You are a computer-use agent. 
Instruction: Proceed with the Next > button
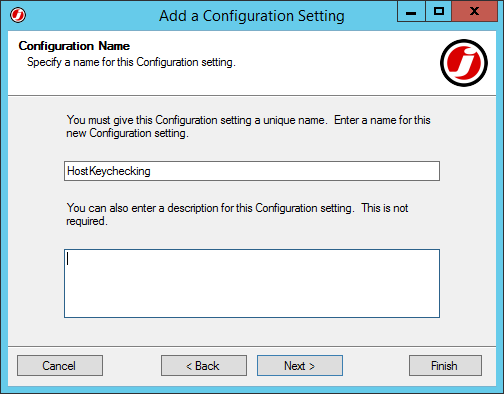pos(300,366)
